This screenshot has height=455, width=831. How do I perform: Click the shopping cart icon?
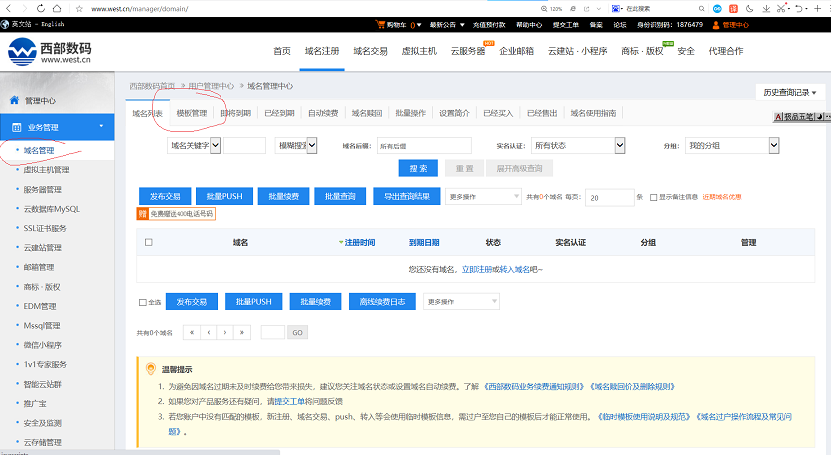pos(380,24)
